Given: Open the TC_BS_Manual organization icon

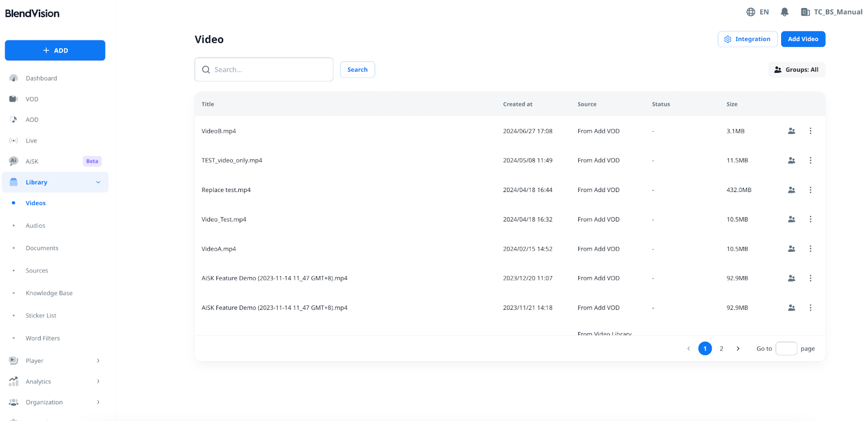Looking at the screenshot, I should click(x=805, y=12).
